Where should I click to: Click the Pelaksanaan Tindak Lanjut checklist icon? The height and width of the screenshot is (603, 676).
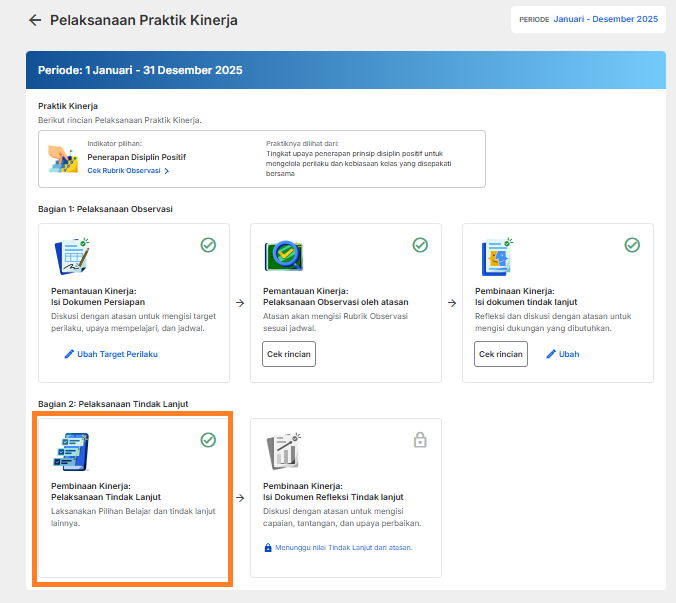point(71,452)
